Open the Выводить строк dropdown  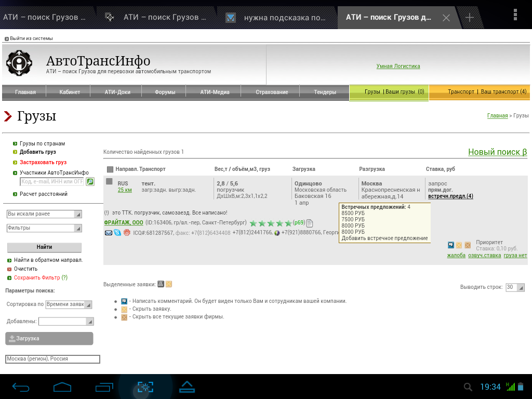coord(515,287)
